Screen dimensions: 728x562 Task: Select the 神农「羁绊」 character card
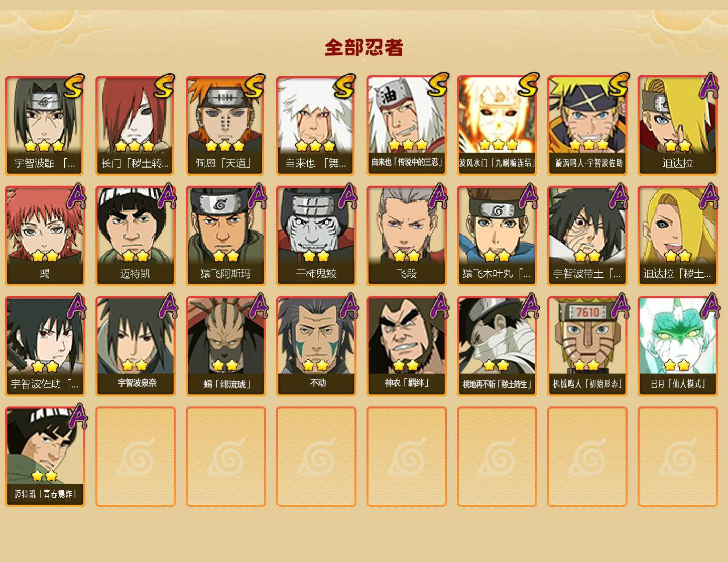pyautogui.click(x=406, y=346)
